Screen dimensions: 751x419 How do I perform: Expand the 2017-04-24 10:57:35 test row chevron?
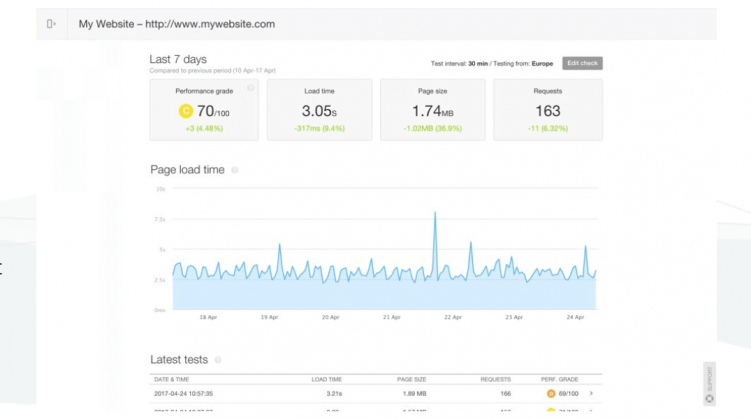coord(591,394)
